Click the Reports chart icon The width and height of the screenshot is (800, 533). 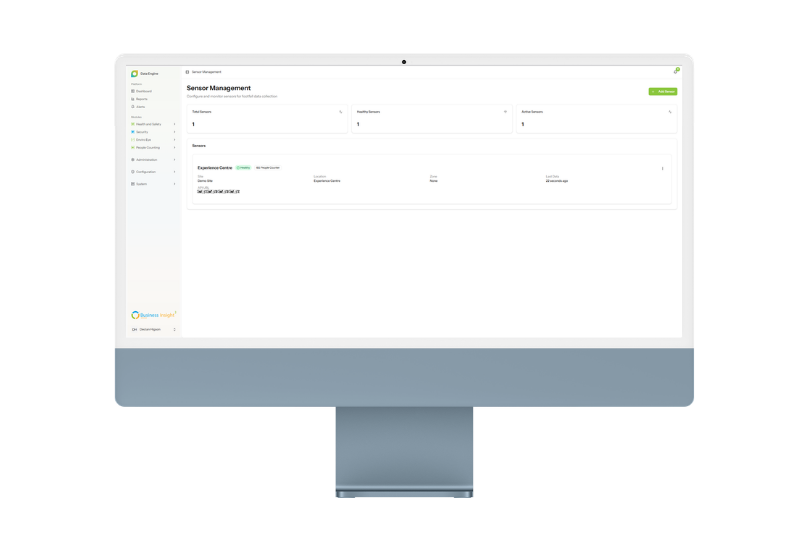(x=133, y=99)
